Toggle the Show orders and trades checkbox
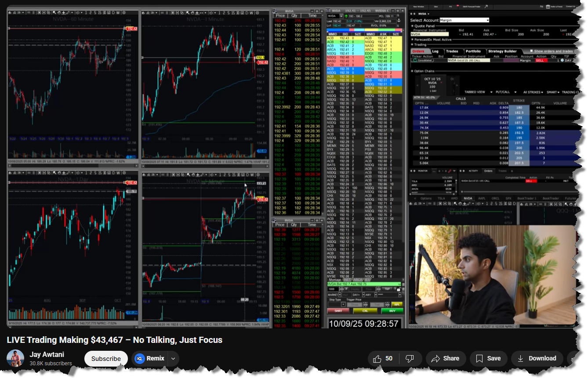The height and width of the screenshot is (378, 588). pos(531,51)
